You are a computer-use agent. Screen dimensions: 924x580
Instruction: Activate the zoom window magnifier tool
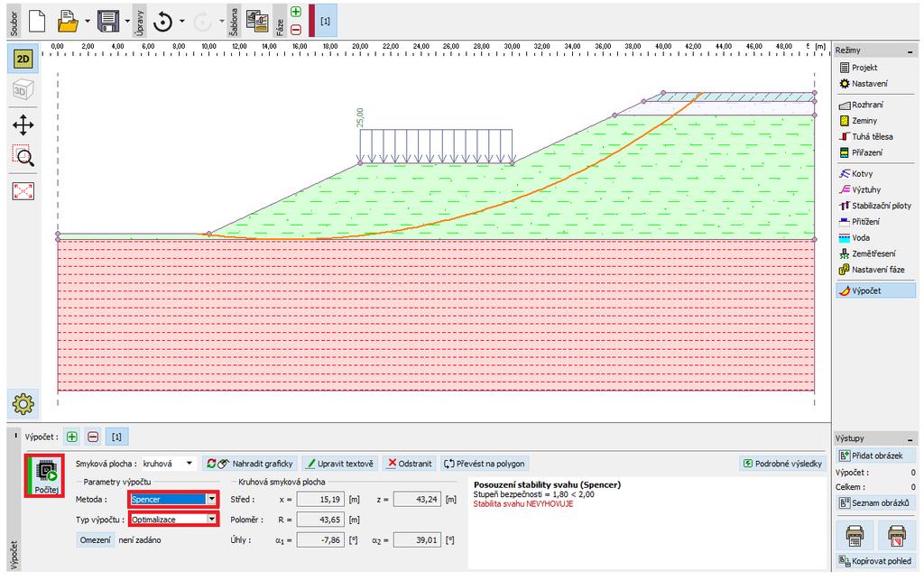[x=23, y=156]
